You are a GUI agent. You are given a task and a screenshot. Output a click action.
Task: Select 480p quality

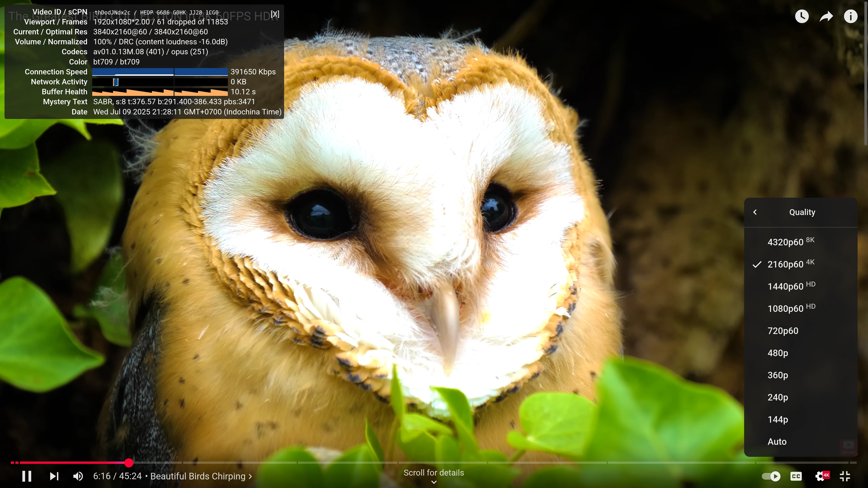(x=801, y=353)
